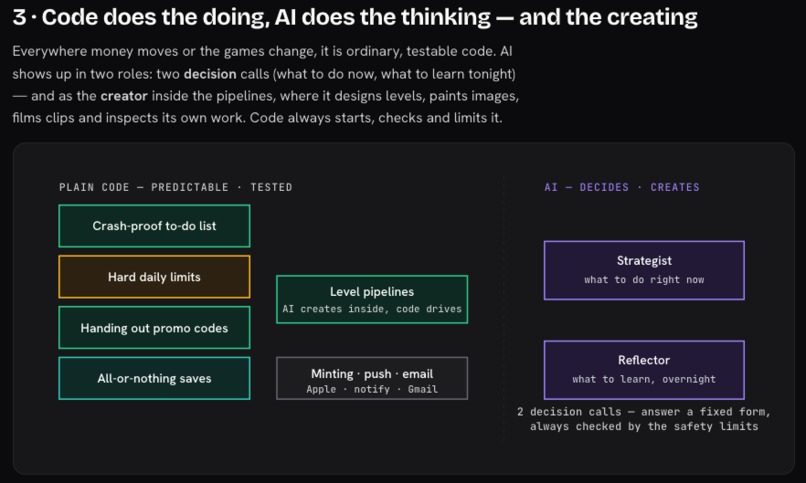The image size is (806, 483).
Task: Click 'AI creates inside, code drives' subtitle
Action: point(372,309)
